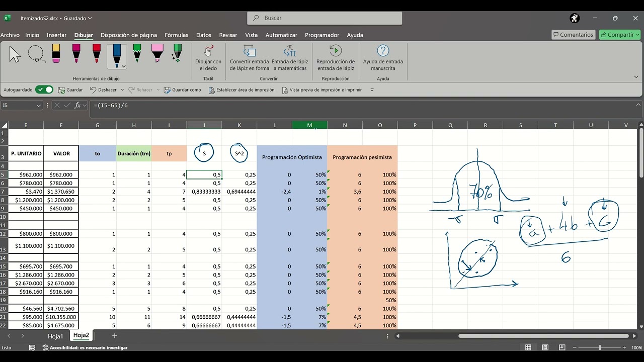Select cell containing 0,83333333
The height and width of the screenshot is (362, 644).
pos(204,192)
